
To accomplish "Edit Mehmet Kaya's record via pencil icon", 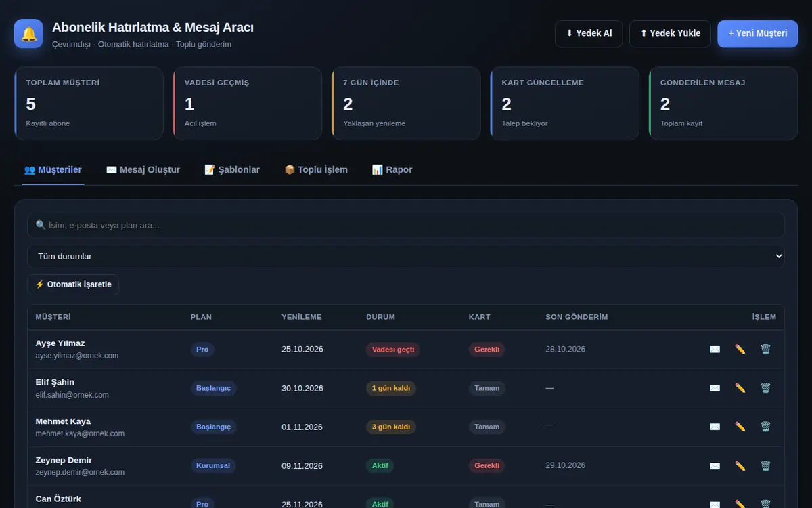I will pos(740,427).
